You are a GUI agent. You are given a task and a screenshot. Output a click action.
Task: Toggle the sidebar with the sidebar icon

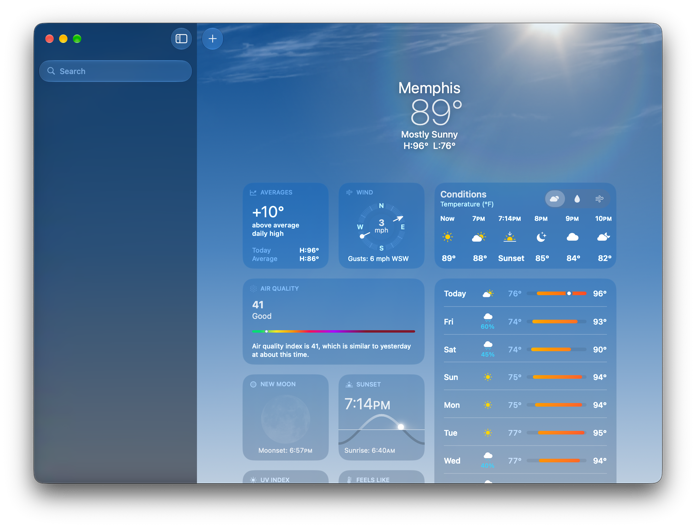click(x=181, y=39)
